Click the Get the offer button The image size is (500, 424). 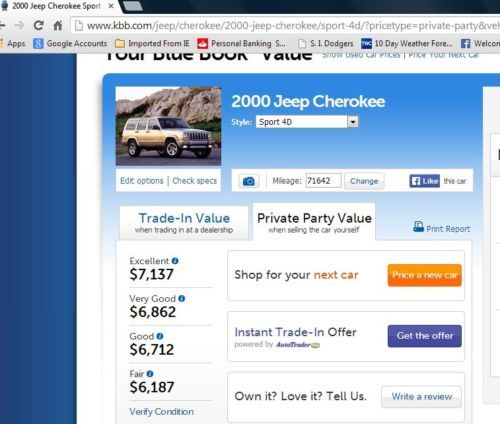(425, 336)
